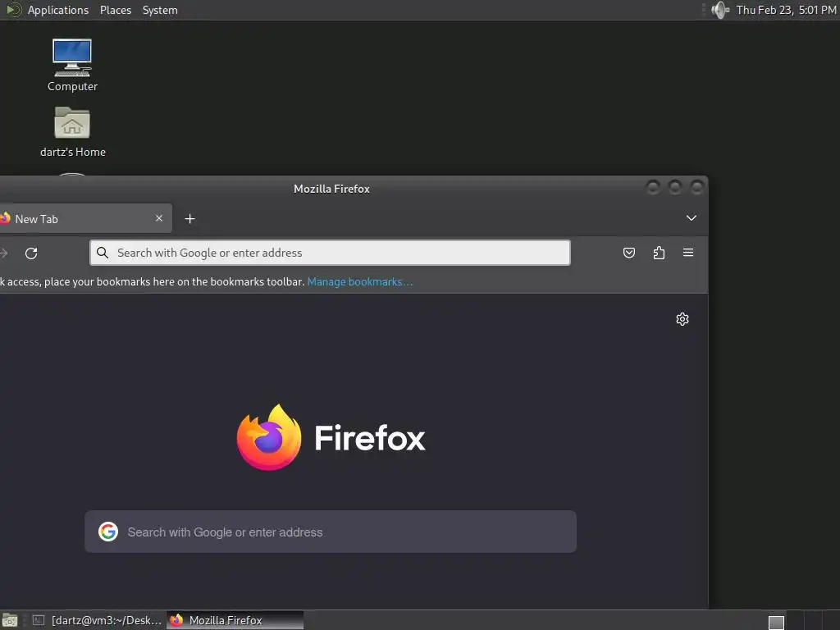This screenshot has height=630, width=840.
Task: Open the Firefox hamburger application menu
Action: tap(688, 253)
